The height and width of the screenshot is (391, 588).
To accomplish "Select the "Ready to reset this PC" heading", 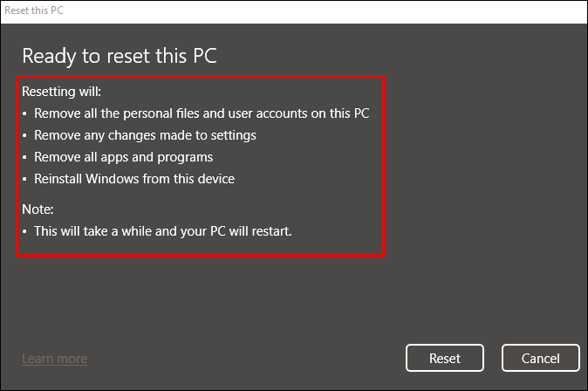I will tap(119, 56).
